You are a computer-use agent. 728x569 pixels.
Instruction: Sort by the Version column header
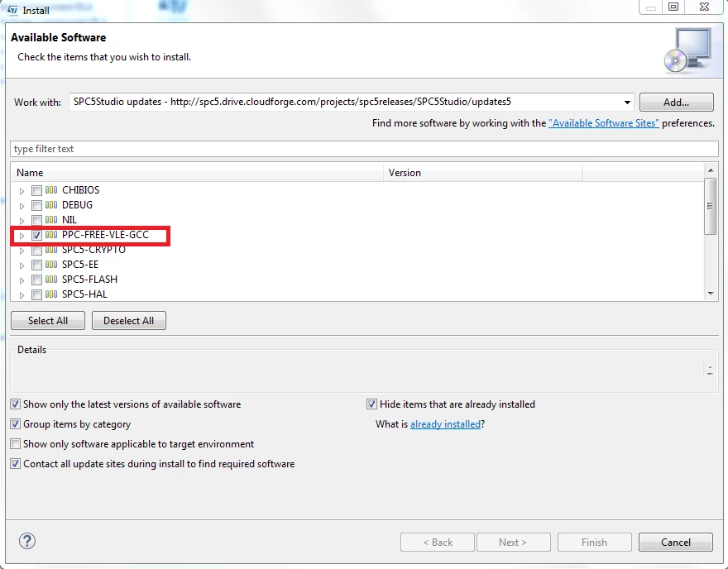click(483, 173)
